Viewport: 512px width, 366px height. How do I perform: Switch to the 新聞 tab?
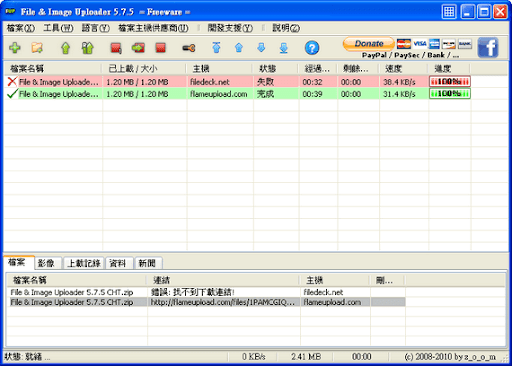coord(148,263)
